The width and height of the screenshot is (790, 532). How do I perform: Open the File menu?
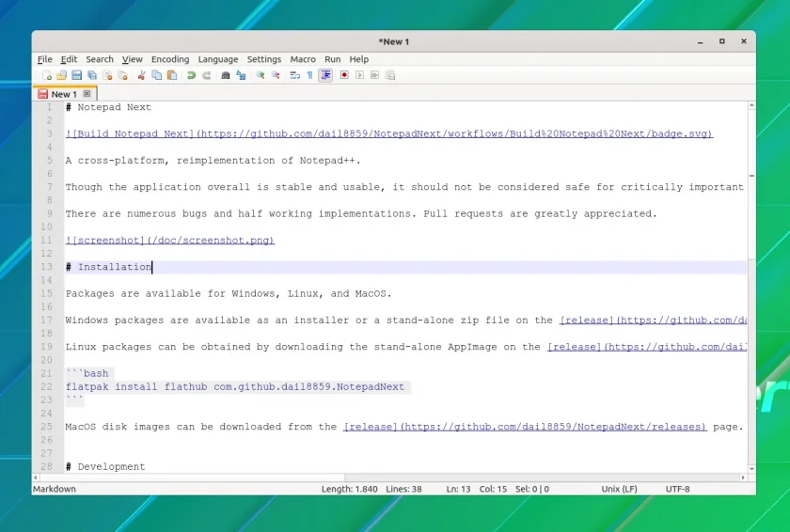pos(45,59)
